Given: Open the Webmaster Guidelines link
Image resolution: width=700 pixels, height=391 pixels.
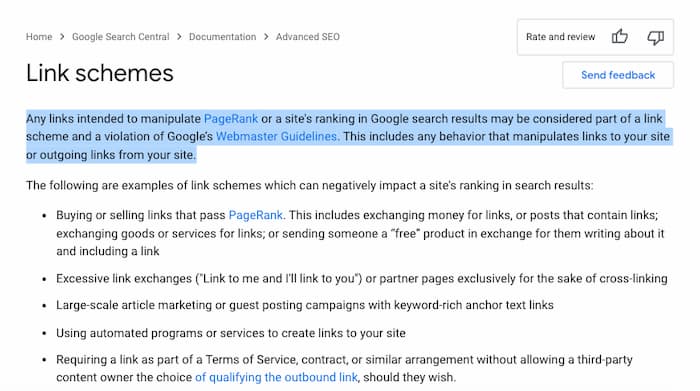Looking at the screenshot, I should 276,137.
